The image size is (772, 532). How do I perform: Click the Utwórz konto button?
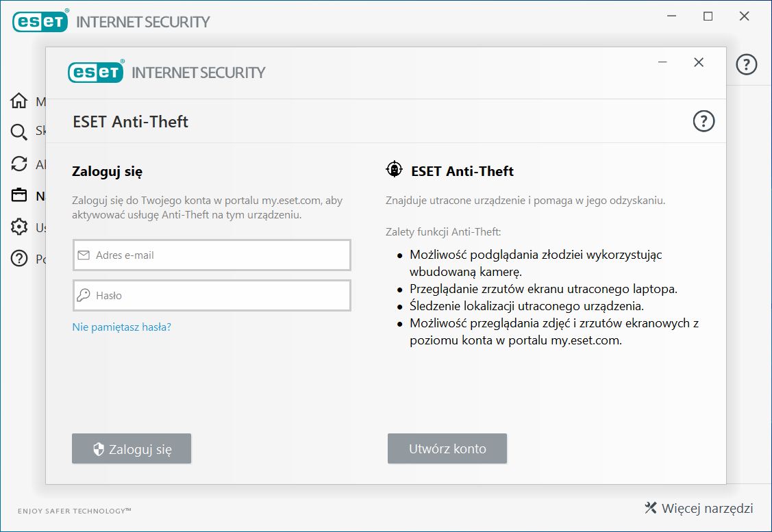(447, 448)
